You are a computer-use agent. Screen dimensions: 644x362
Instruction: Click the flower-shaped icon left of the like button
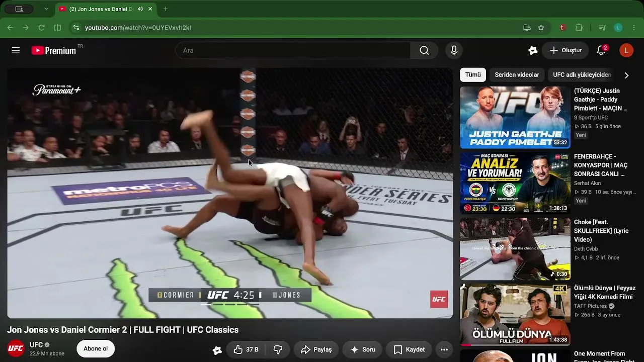tap(217, 350)
